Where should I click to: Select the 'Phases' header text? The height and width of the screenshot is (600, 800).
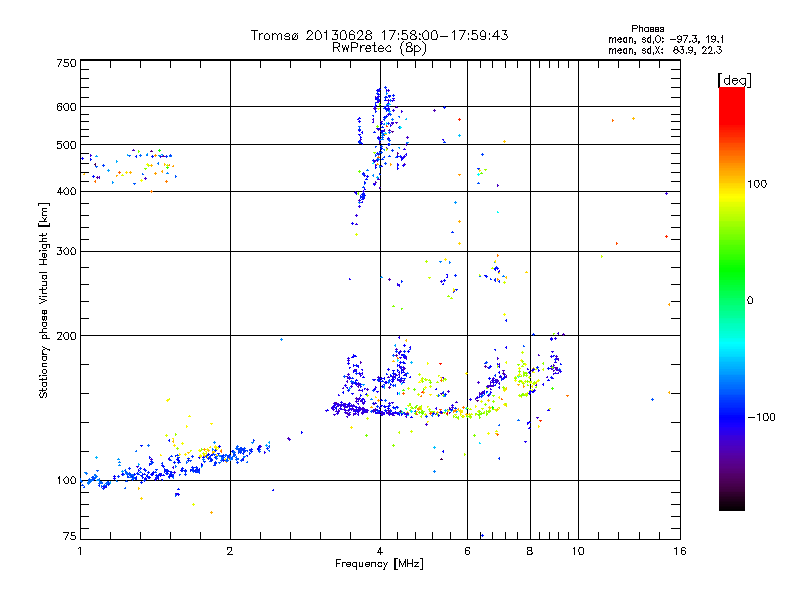tap(647, 29)
